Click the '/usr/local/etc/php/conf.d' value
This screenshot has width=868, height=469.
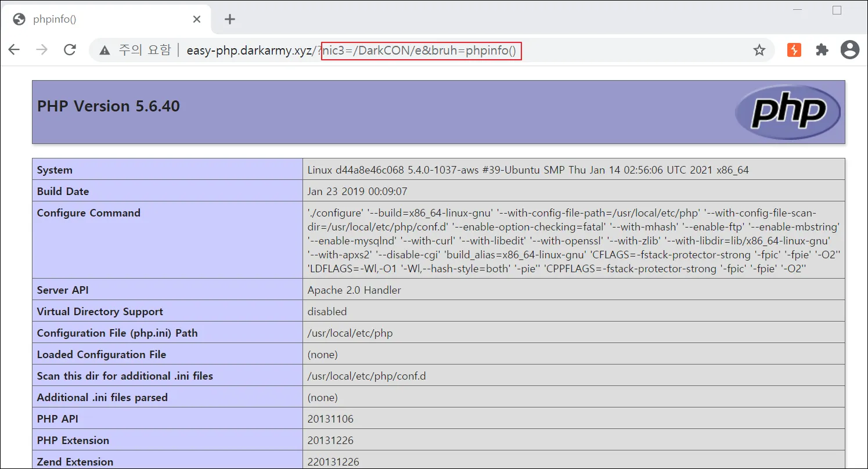pyautogui.click(x=367, y=376)
